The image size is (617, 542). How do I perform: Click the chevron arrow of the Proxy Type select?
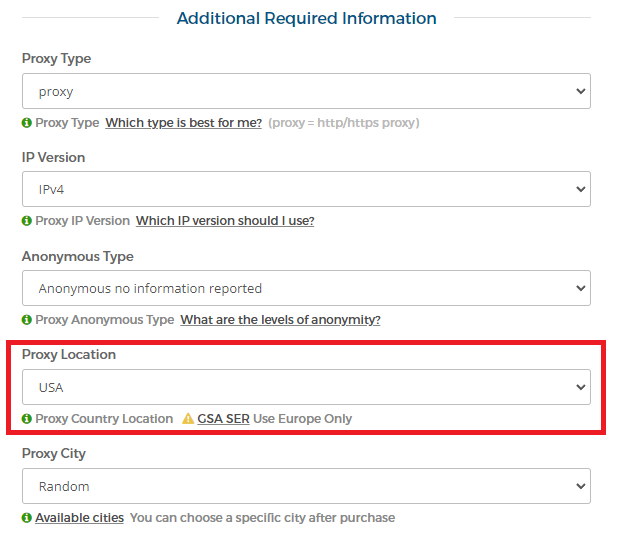coord(580,91)
